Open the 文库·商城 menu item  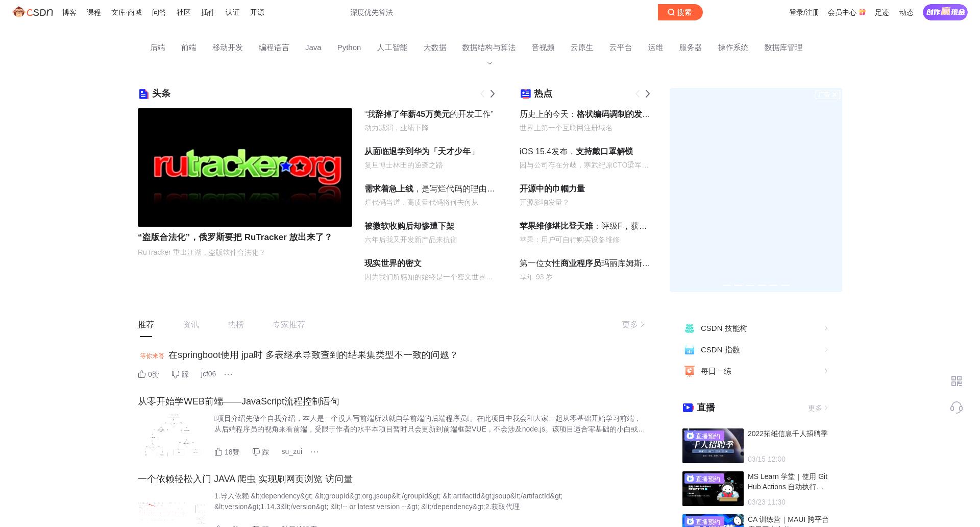(127, 12)
